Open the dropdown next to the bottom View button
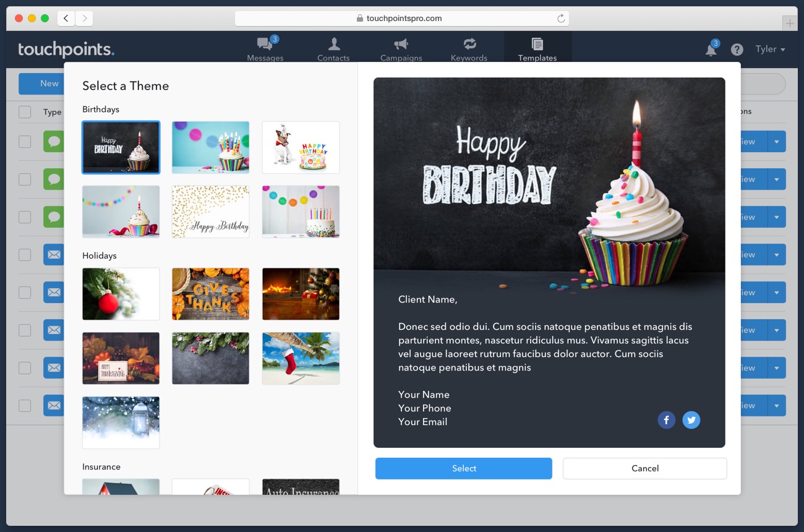 [x=776, y=405]
